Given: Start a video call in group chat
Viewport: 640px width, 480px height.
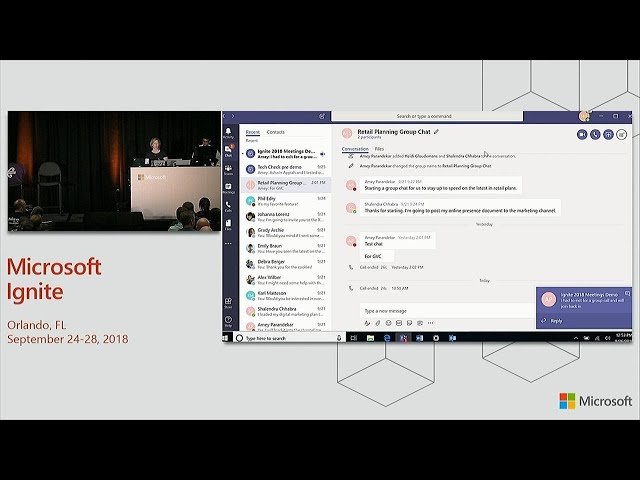Looking at the screenshot, I should [582, 134].
